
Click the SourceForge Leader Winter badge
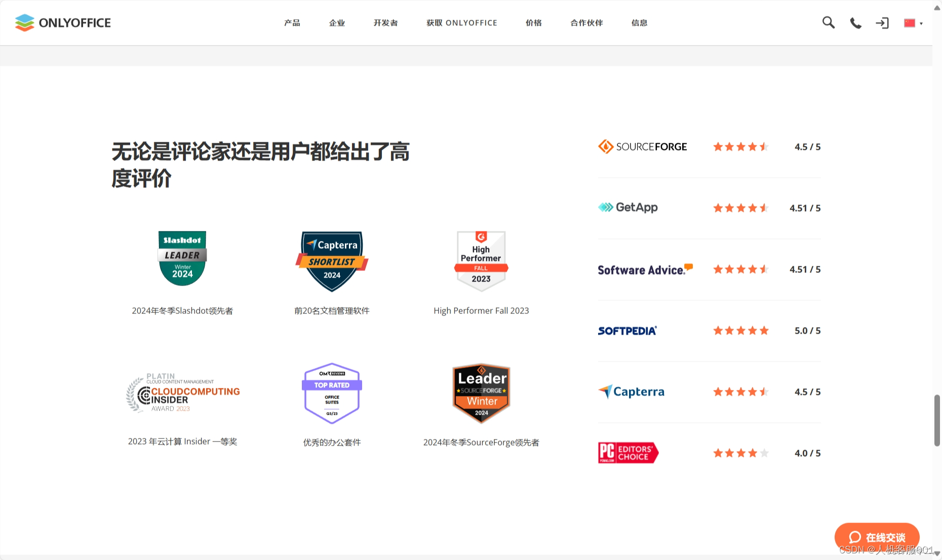click(x=481, y=393)
